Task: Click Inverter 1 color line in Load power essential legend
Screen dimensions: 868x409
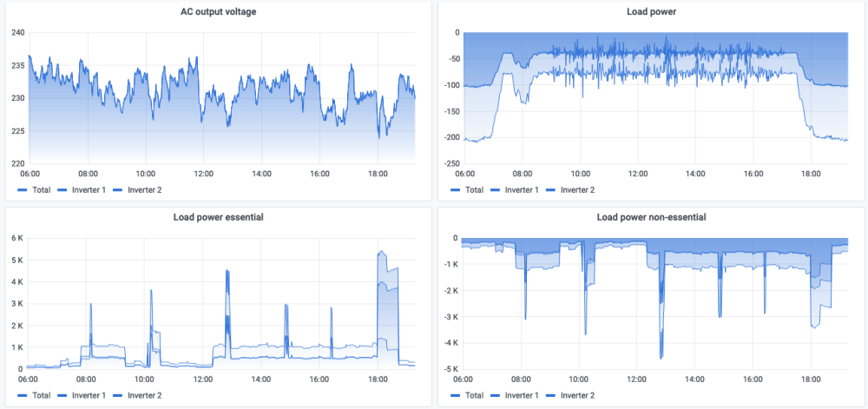Action: 63,395
